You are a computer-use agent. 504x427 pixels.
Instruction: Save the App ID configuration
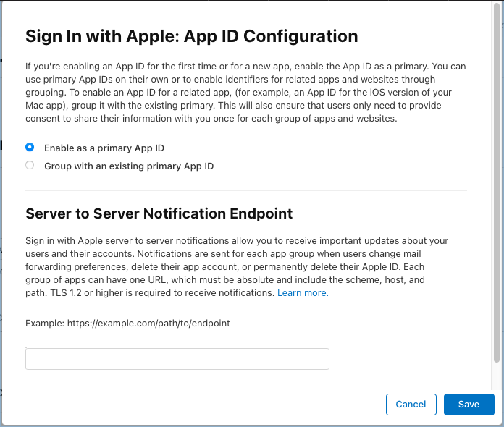click(469, 404)
